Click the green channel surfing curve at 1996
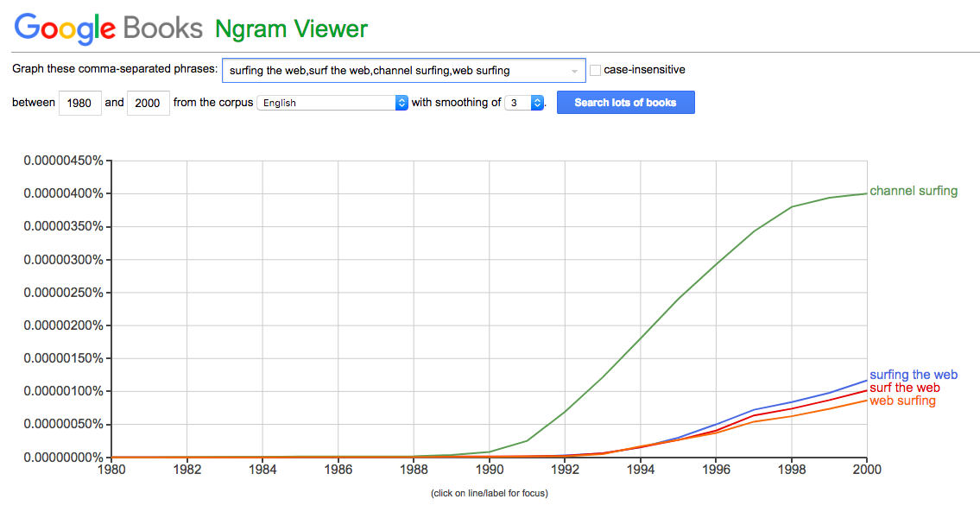 pyautogui.click(x=717, y=263)
